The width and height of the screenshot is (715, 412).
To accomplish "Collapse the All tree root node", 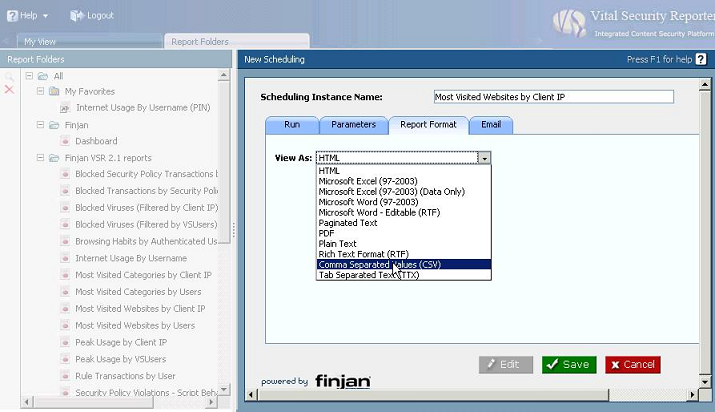I will click(x=29, y=76).
